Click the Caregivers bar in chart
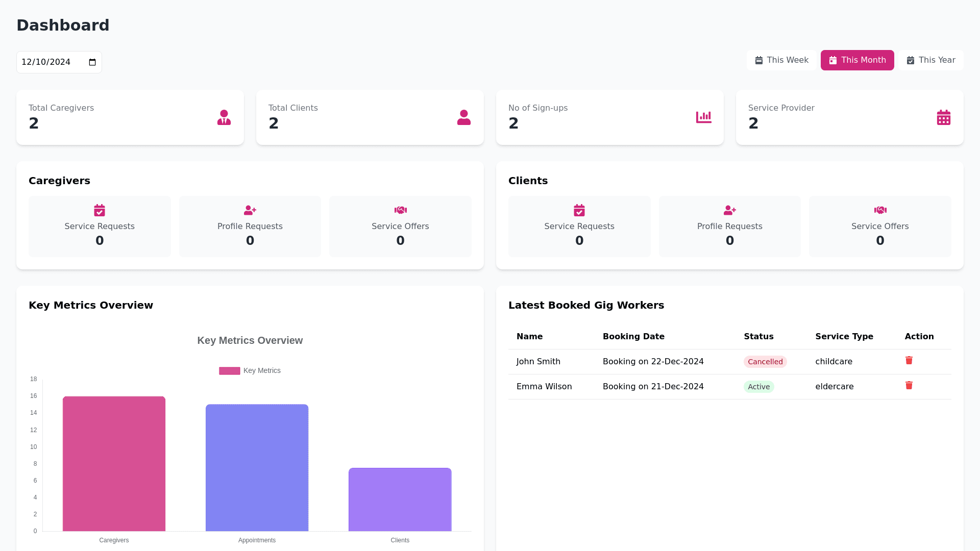This screenshot has height=551, width=980. (114, 463)
